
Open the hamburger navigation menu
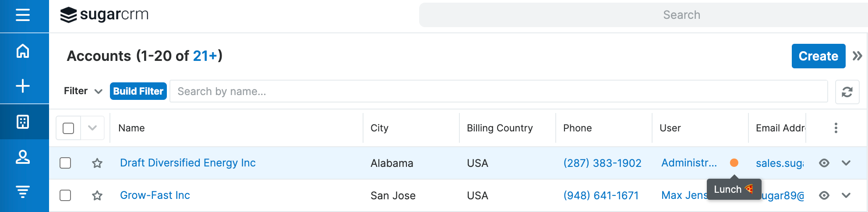23,15
